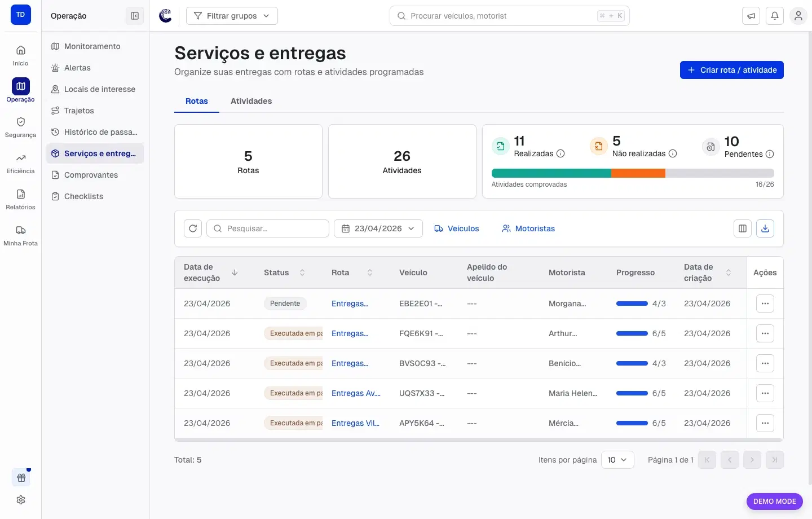Open Trajetos in the sidebar
Image resolution: width=812 pixels, height=519 pixels.
pyautogui.click(x=95, y=111)
